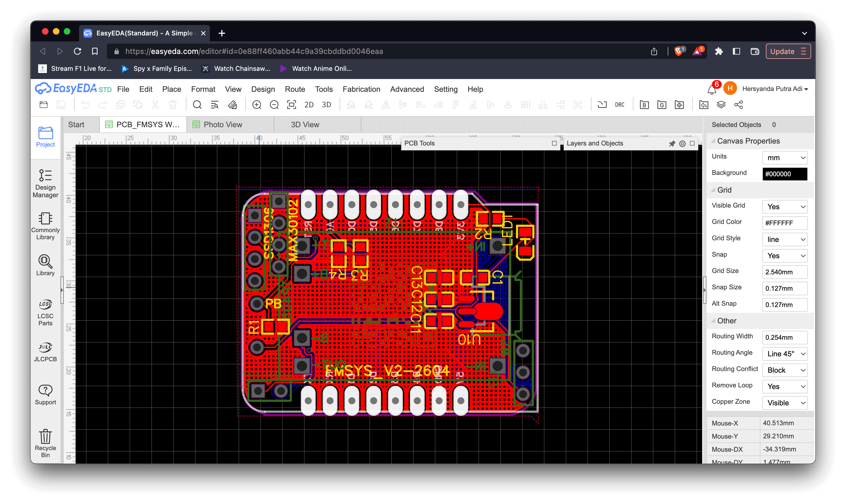Open the LCSC Parts sidebar panel
846x504 pixels.
coord(45,312)
